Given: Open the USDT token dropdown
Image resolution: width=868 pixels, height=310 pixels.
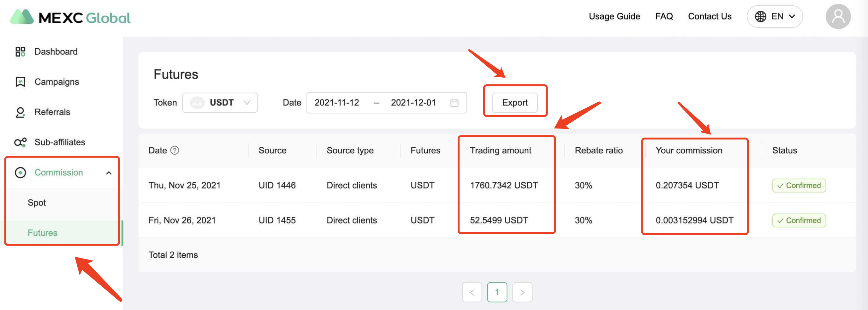Looking at the screenshot, I should (x=220, y=103).
